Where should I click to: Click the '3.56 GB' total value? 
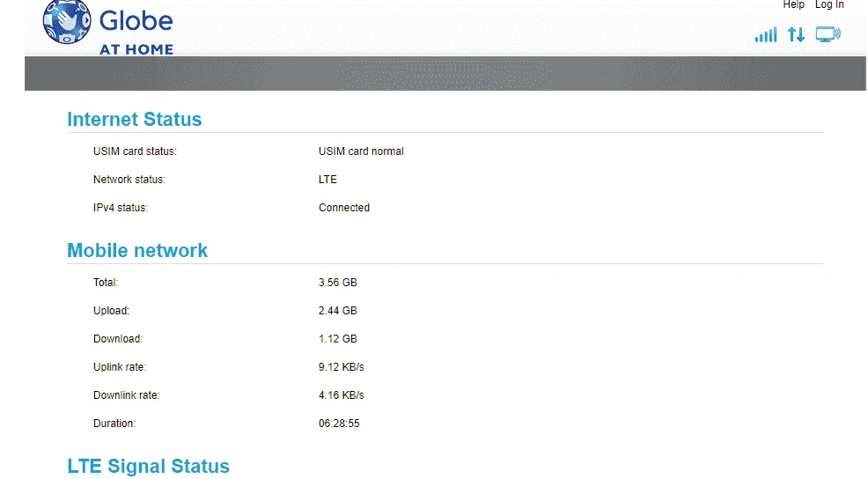pyautogui.click(x=338, y=283)
